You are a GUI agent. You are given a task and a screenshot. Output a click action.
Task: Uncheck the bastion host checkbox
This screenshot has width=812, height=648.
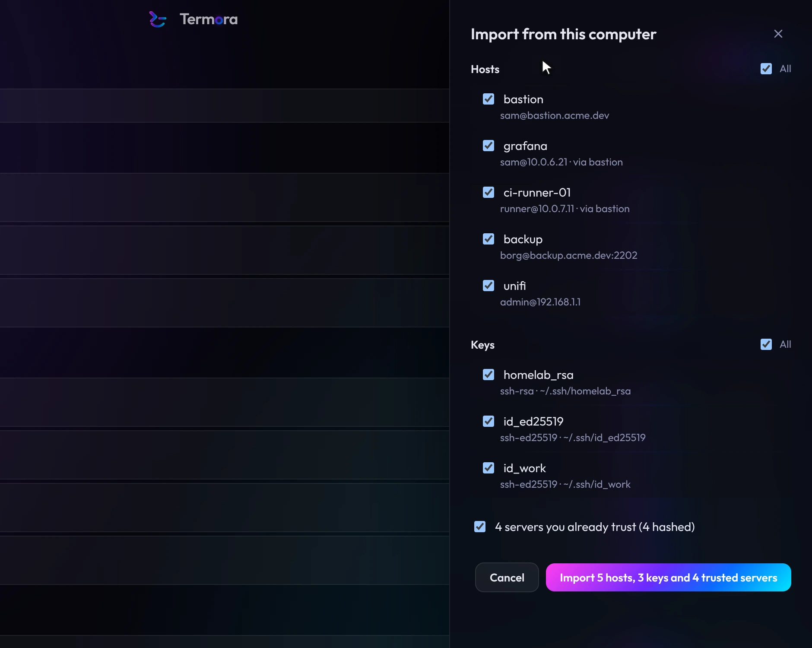point(488,99)
